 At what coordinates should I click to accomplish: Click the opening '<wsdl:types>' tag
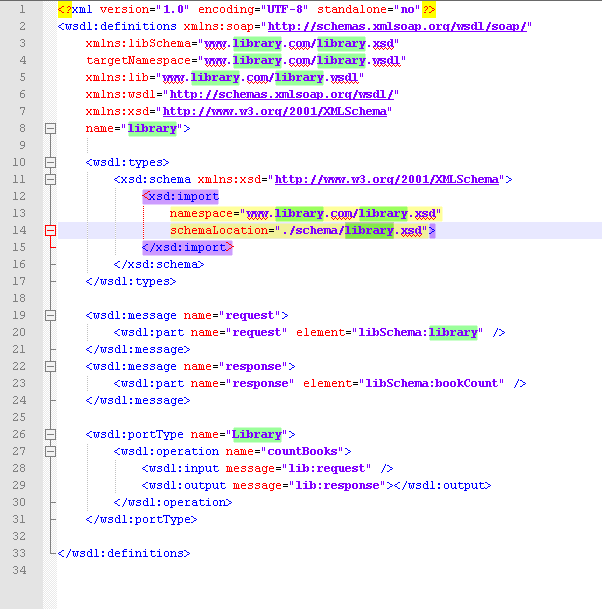tap(127, 162)
